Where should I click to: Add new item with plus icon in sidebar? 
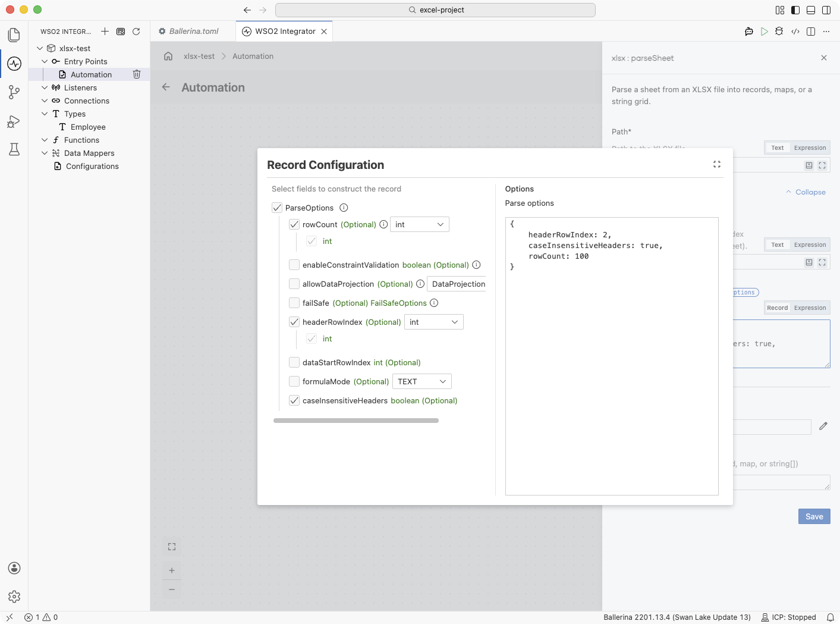click(105, 32)
